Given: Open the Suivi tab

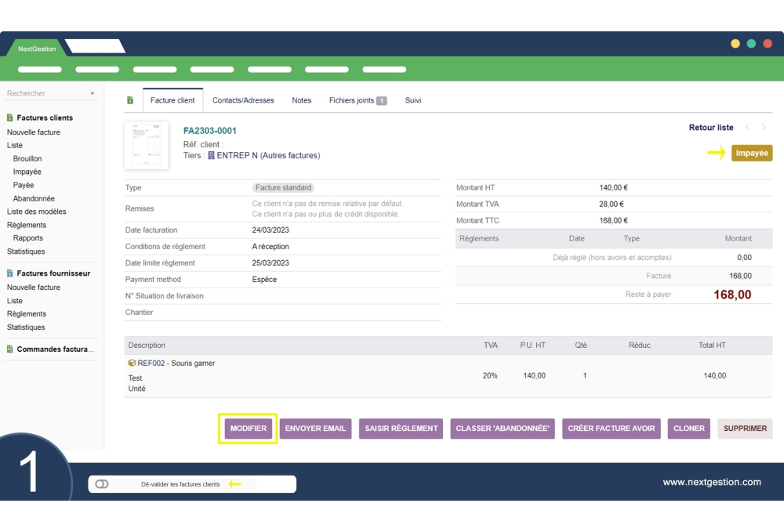Looking at the screenshot, I should click(x=413, y=100).
